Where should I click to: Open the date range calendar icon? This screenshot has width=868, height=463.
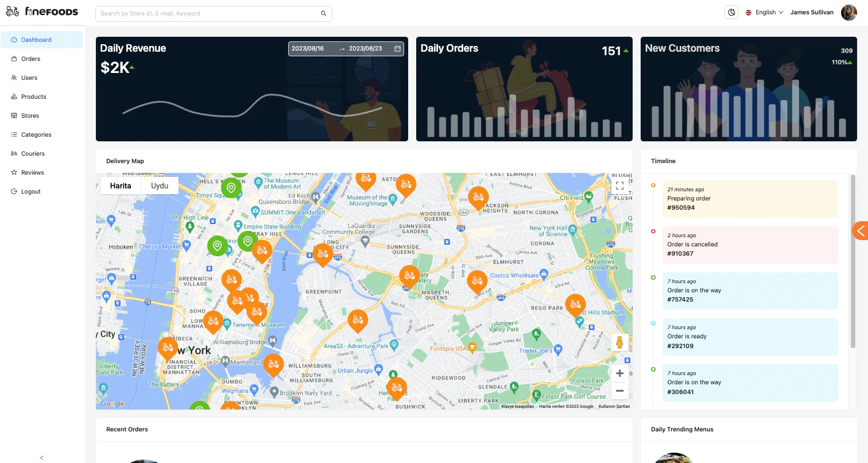pos(397,49)
